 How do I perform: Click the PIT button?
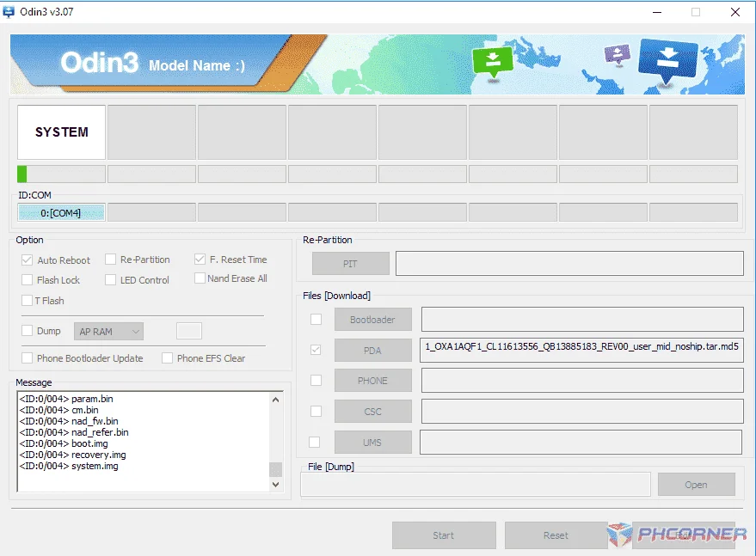[x=351, y=264]
